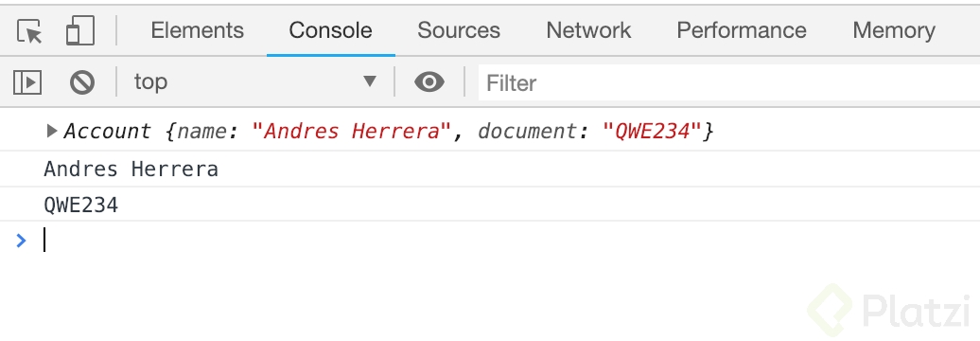
Task: Go to the Network tab
Action: [x=588, y=30]
